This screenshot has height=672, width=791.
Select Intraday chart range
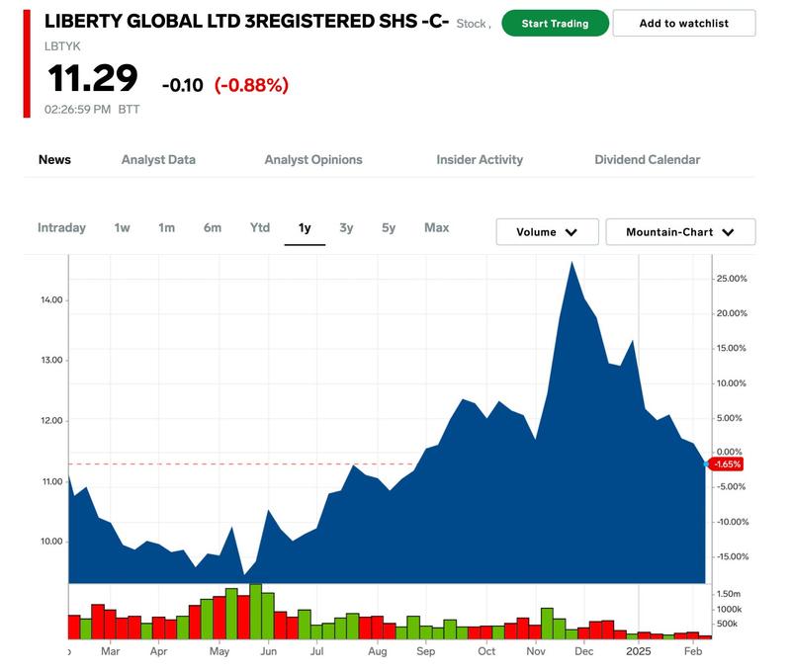[x=61, y=227]
